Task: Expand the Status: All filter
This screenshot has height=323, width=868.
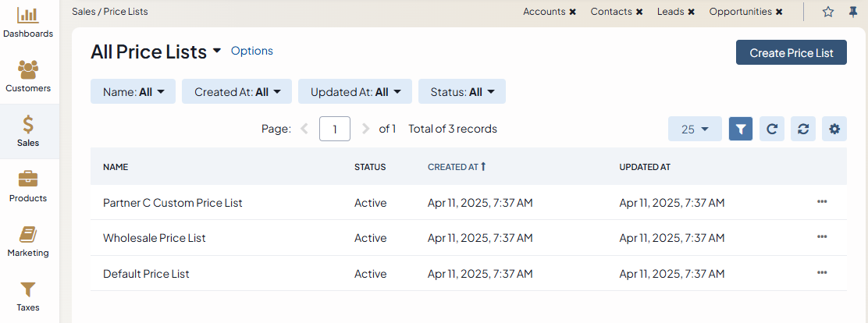Action: [x=462, y=91]
